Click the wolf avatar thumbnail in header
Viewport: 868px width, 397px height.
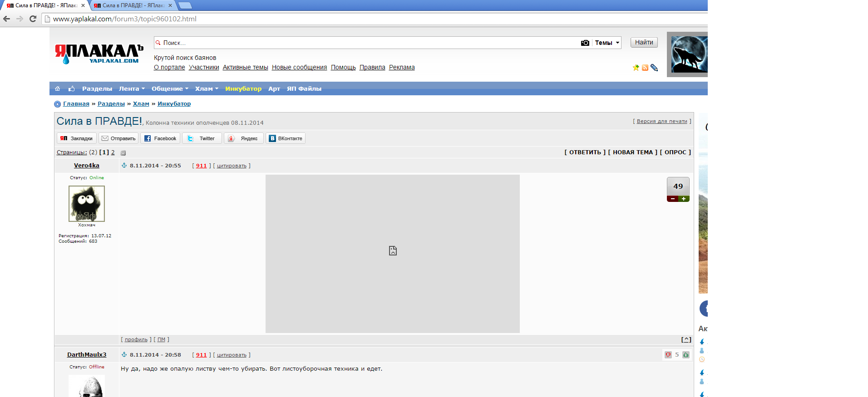click(690, 54)
